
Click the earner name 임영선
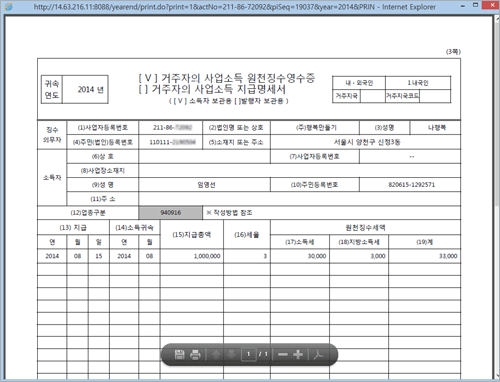pyautogui.click(x=206, y=185)
